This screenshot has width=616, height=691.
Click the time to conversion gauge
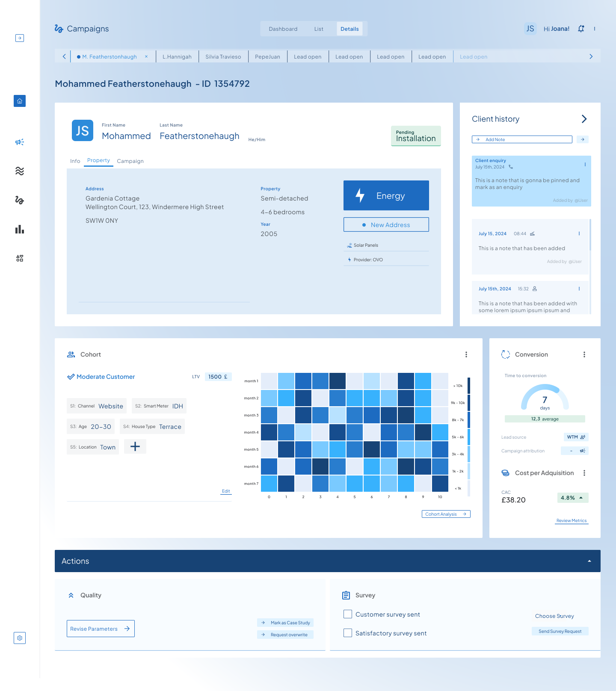545,398
